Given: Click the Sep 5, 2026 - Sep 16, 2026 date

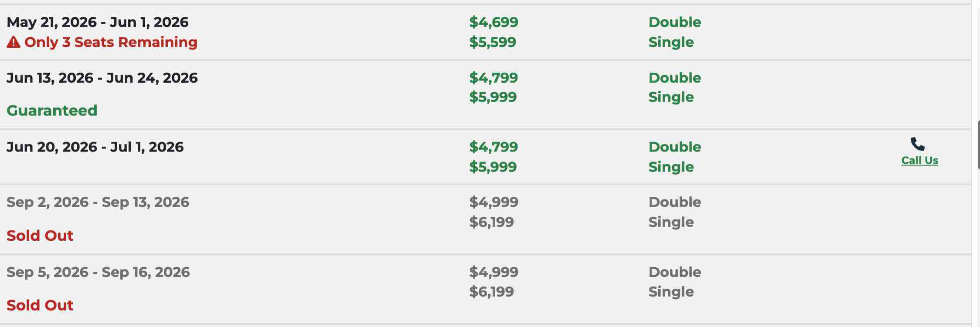Looking at the screenshot, I should pos(98,272).
